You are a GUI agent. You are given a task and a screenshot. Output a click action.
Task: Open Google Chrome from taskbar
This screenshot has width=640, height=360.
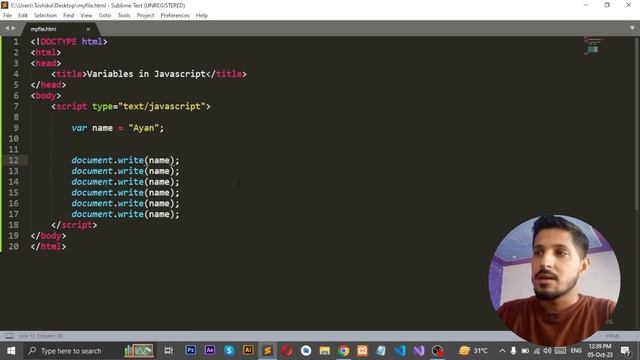[344, 350]
